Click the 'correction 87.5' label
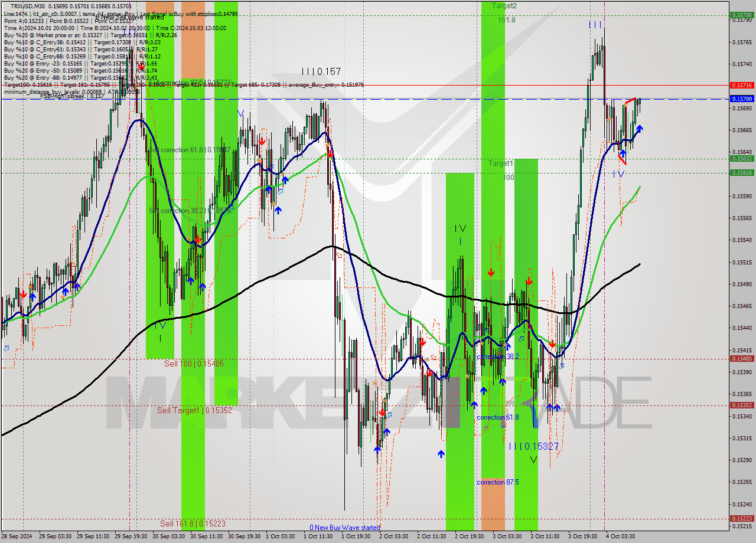This screenshot has width=756, height=543. pos(498,482)
